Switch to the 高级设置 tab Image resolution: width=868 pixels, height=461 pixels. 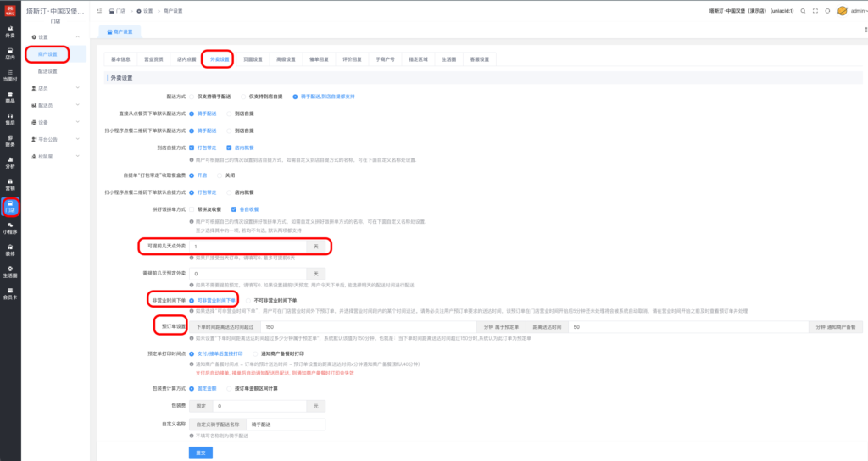[286, 59]
